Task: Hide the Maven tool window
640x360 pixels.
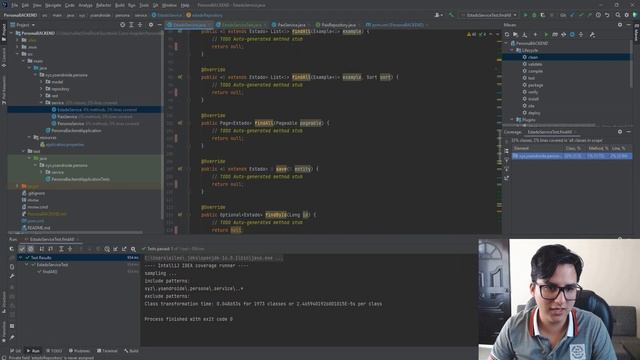Action: click(x=629, y=25)
